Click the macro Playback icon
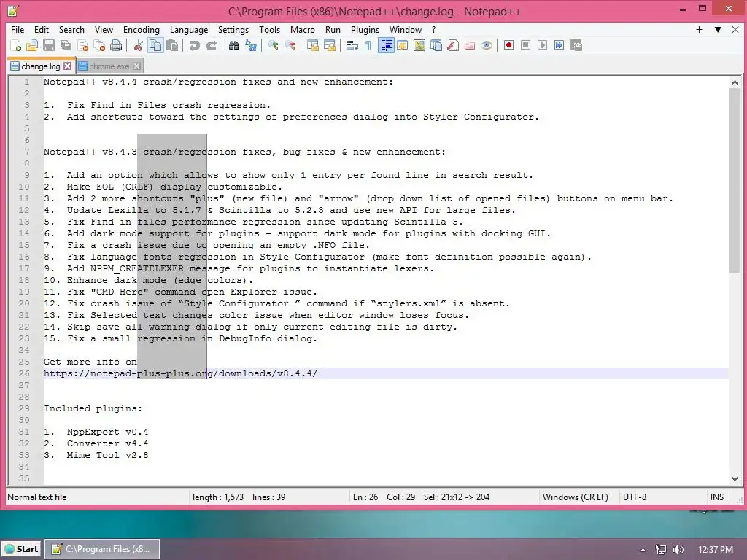Image resolution: width=747 pixels, height=560 pixels. pos(542,45)
